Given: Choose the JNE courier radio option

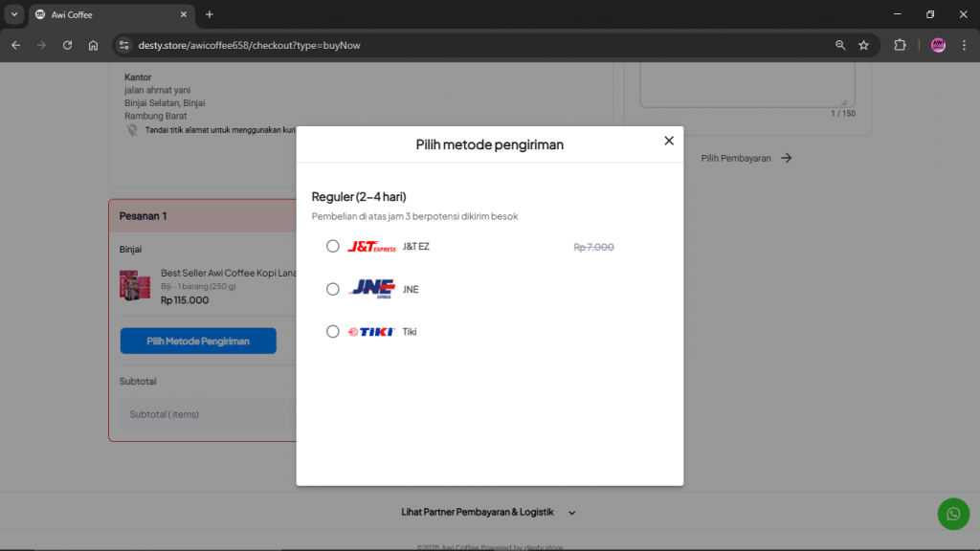Looking at the screenshot, I should 332,289.
